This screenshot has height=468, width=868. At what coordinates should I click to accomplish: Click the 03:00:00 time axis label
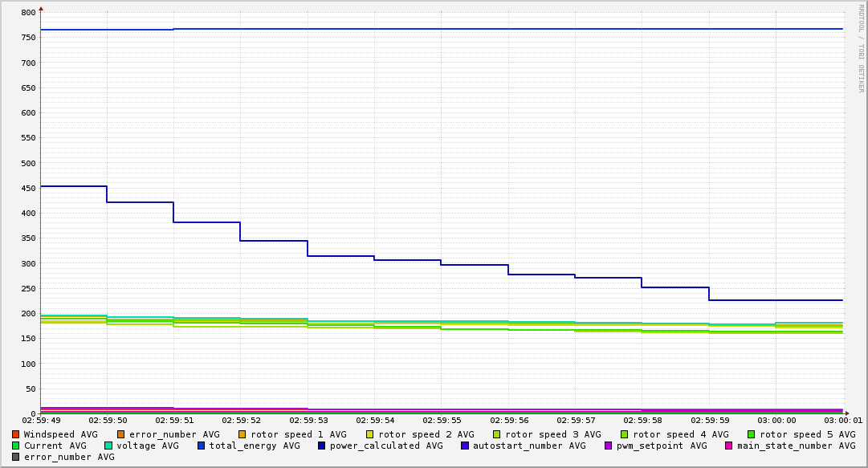(776, 421)
